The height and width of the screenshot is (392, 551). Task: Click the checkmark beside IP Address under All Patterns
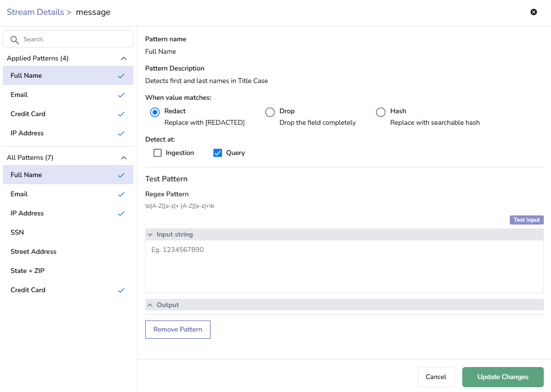[121, 214]
